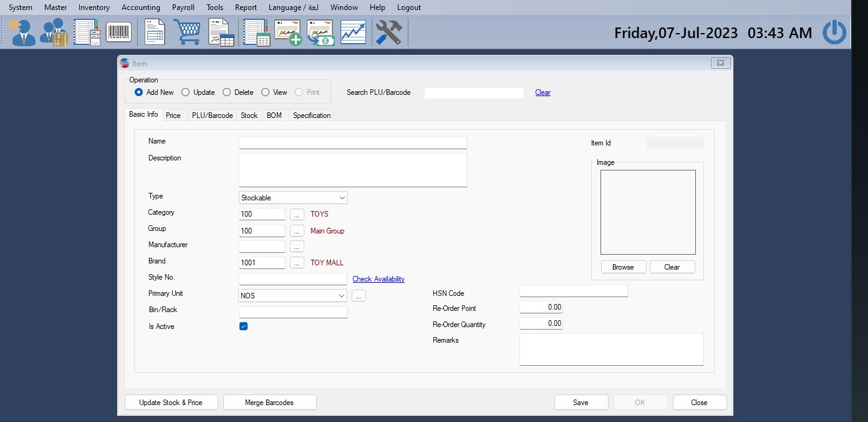
Task: Click the HSN Code input field
Action: coord(574,291)
